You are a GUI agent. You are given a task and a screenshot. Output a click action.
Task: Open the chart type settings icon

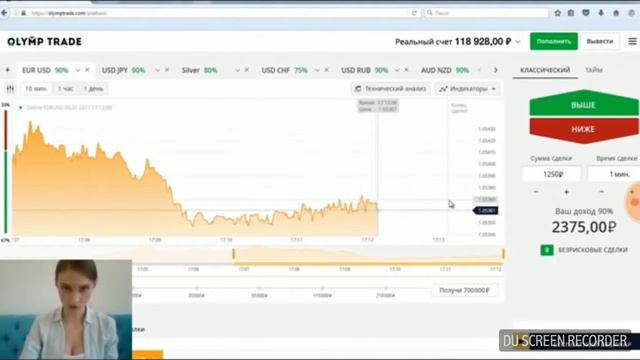click(x=10, y=89)
